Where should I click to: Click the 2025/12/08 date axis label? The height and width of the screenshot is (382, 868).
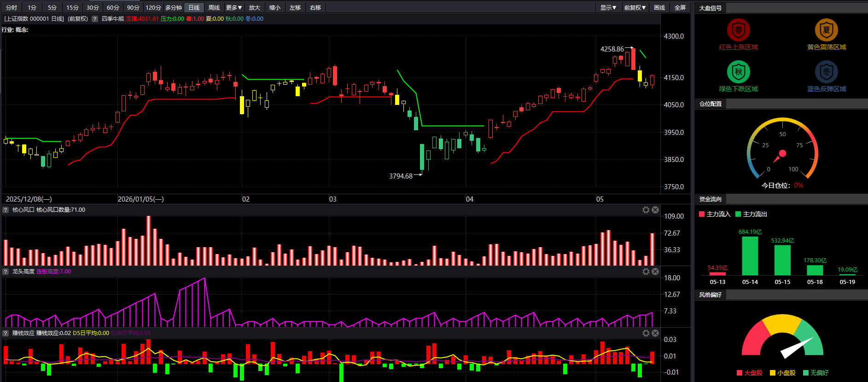(29, 199)
